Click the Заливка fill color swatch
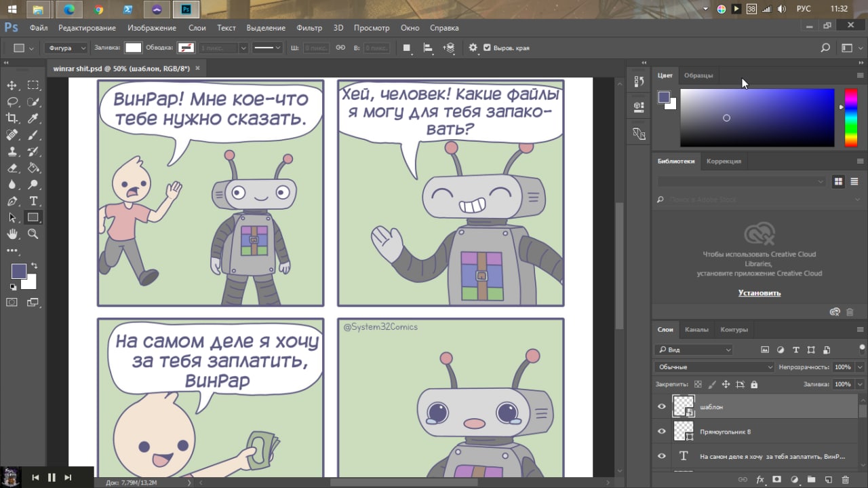The image size is (868, 488). tap(134, 48)
